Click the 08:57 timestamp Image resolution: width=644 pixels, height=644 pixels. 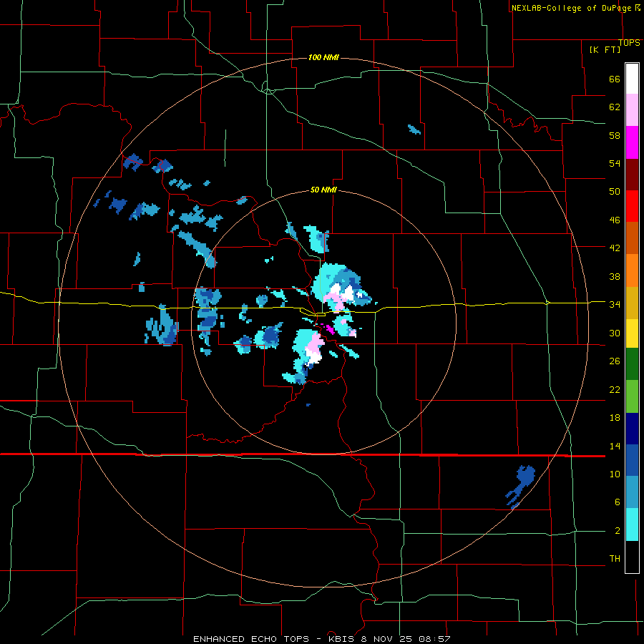[x=434, y=639]
